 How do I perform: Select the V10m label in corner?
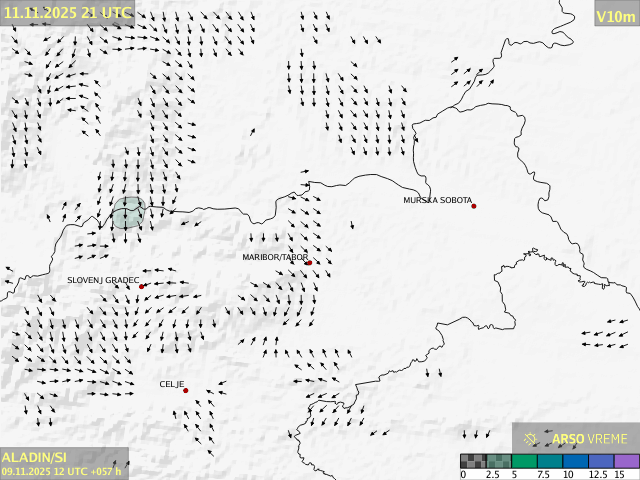616,16
